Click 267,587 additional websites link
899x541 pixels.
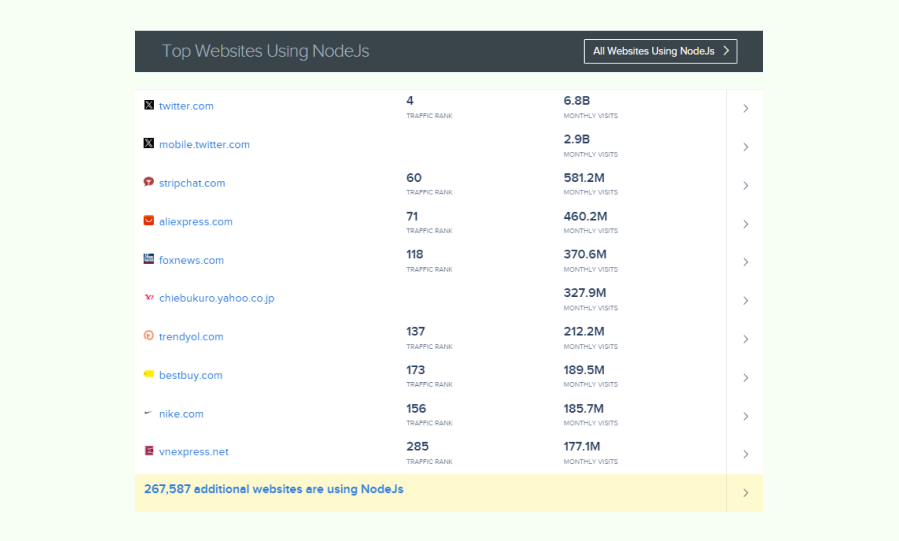coord(273,489)
